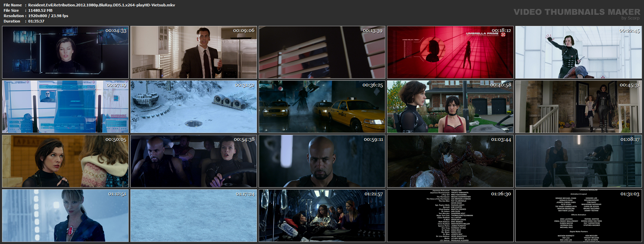Viewport: 644px width, 244px height.
Task: Select the creature thumbnail at 01:03:44
Action: point(450,161)
